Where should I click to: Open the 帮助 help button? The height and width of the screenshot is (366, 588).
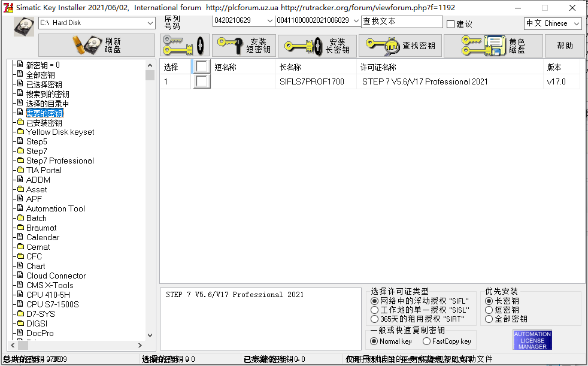pos(565,46)
